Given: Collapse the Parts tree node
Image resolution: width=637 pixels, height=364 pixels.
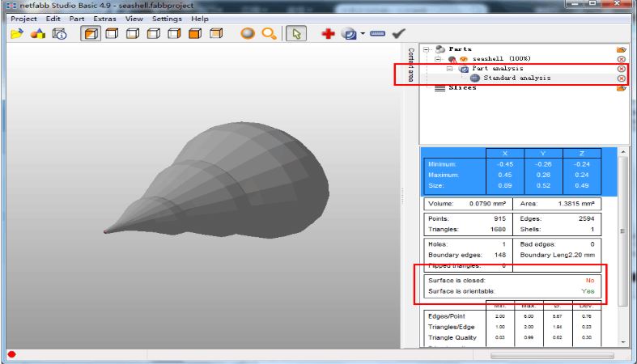Looking at the screenshot, I should tap(427, 49).
